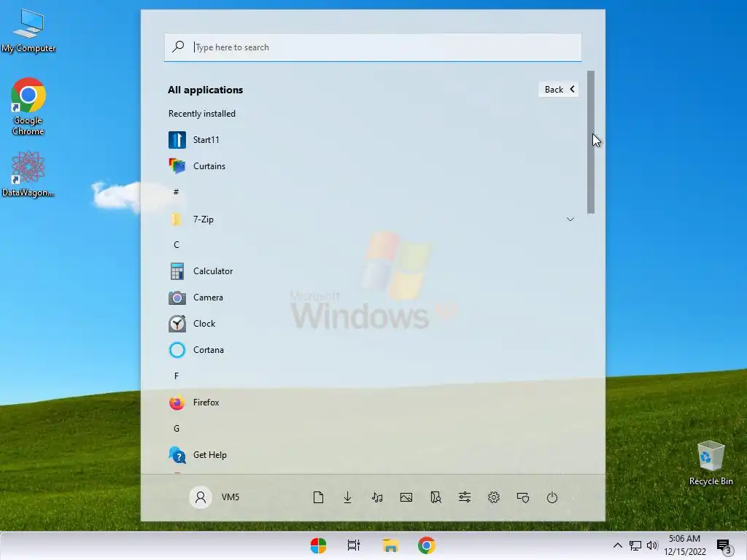Click the search box 'Type here to search'
Image resolution: width=747 pixels, height=560 pixels.
tap(373, 47)
